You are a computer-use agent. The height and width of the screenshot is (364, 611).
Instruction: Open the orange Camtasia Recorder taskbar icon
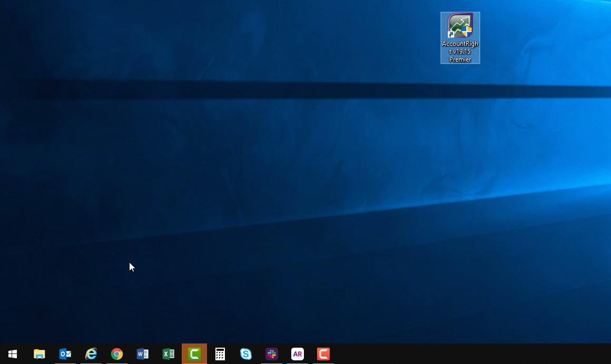(x=323, y=354)
